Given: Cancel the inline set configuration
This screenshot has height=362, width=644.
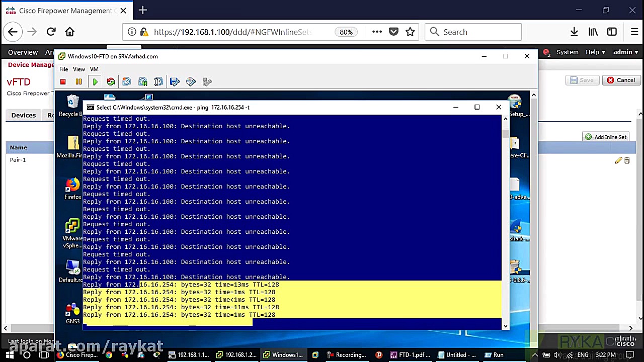Looking at the screenshot, I should click(x=621, y=80).
